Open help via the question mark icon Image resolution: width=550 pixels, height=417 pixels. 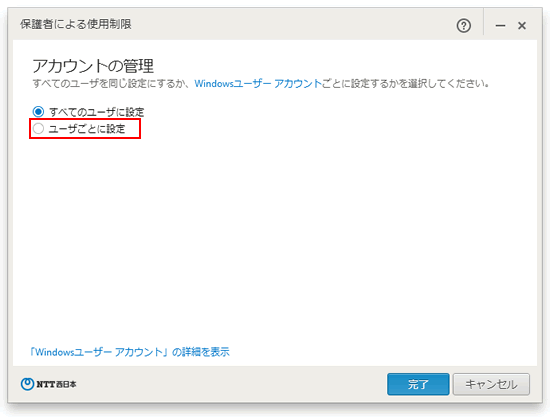pos(464,26)
